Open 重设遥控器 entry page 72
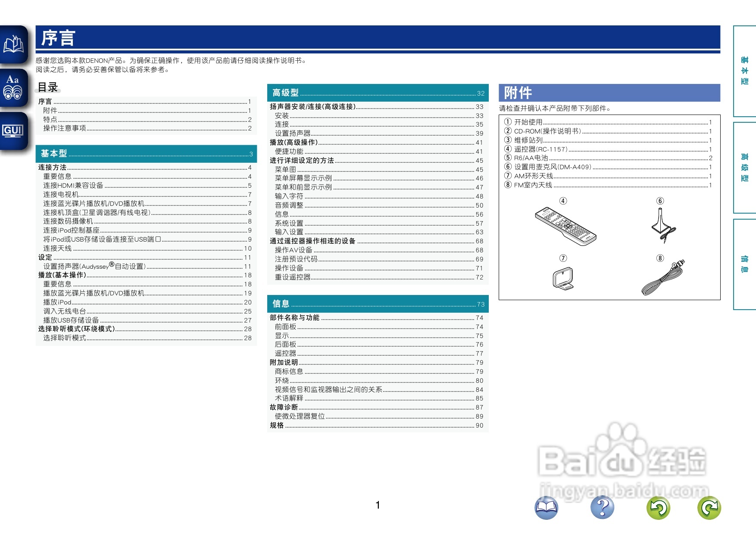 [379, 277]
